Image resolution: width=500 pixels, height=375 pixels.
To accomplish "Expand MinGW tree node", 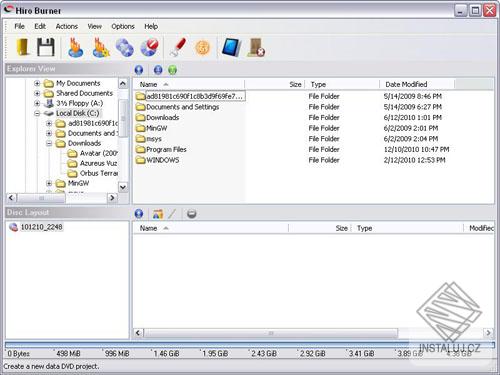I will [x=49, y=183].
